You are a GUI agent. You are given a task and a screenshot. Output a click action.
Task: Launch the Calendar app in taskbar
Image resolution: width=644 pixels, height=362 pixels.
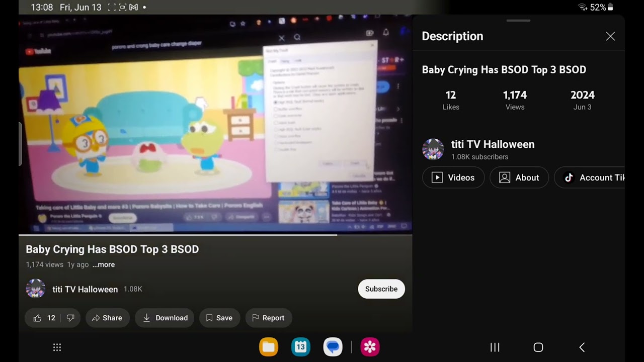tap(300, 347)
